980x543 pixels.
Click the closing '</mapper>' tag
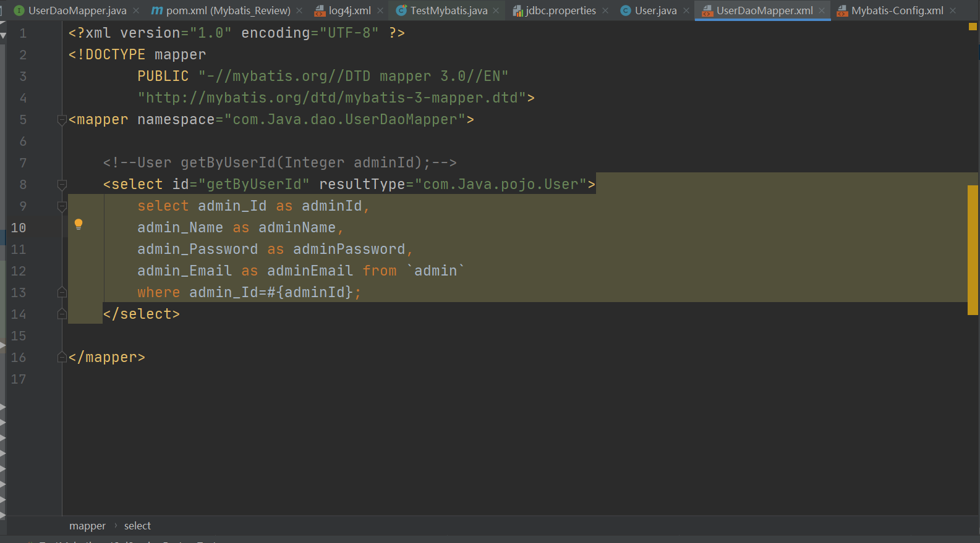[x=107, y=358]
